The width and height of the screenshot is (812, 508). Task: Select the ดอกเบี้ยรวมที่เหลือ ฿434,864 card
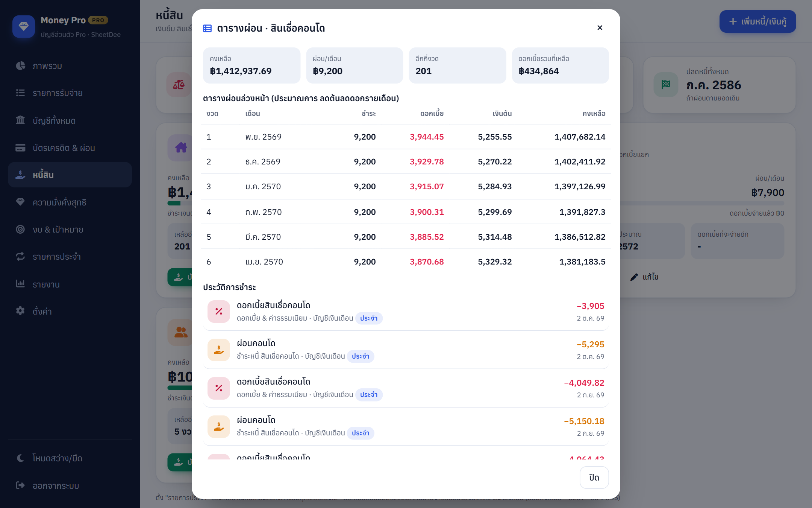click(561, 65)
